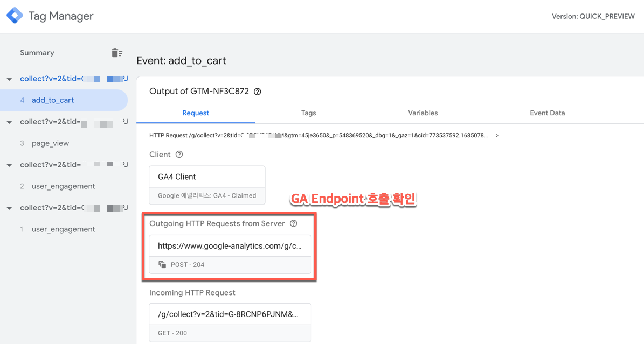Open help icon beside Client label
The width and height of the screenshot is (644, 344).
[x=179, y=155]
